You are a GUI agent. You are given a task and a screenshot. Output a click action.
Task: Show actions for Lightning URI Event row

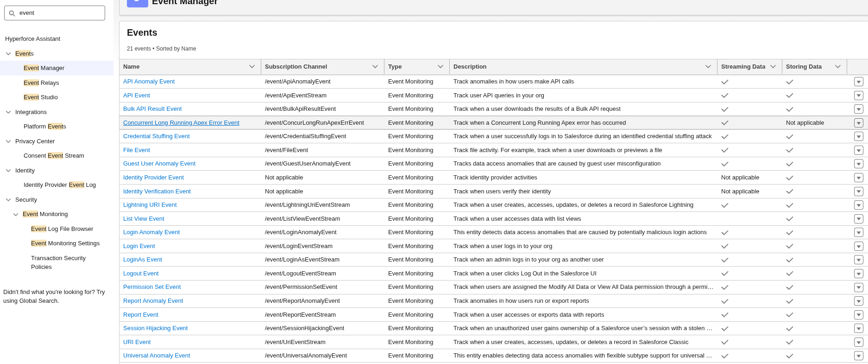[x=858, y=205]
